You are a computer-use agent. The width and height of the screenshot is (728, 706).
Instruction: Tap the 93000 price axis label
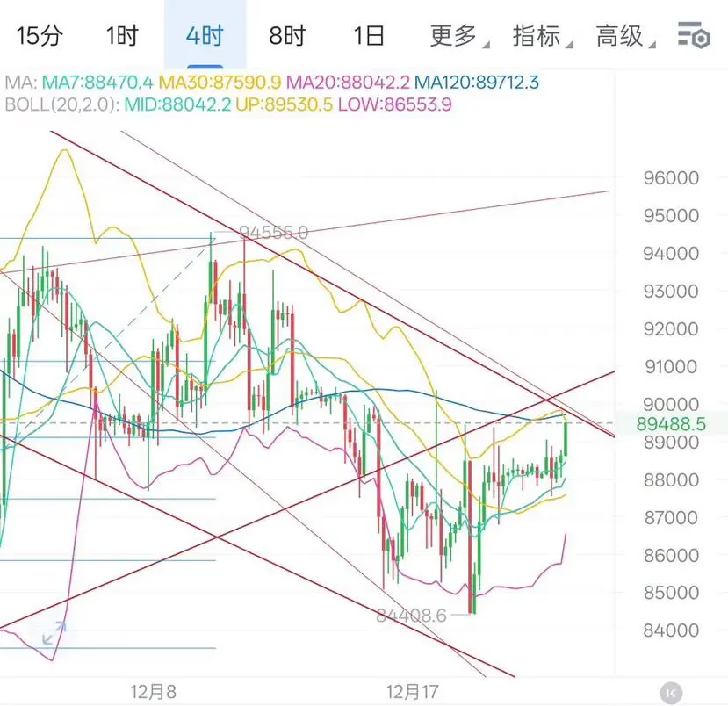point(671,291)
